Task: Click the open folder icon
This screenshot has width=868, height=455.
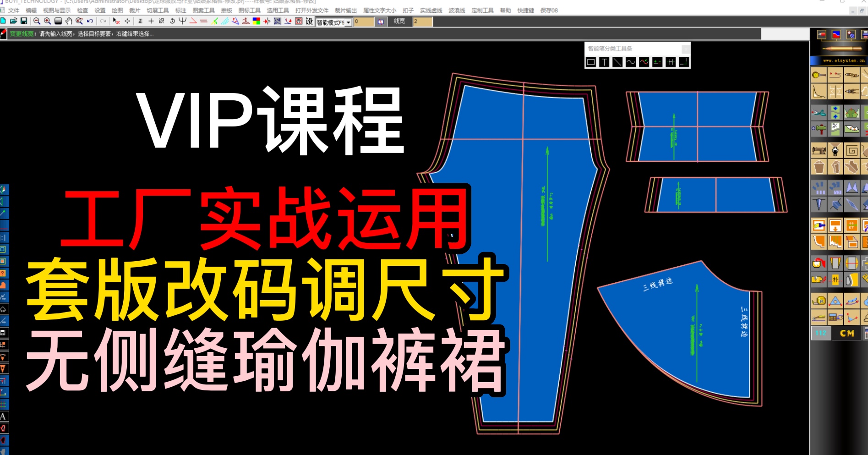Action: pyautogui.click(x=13, y=21)
